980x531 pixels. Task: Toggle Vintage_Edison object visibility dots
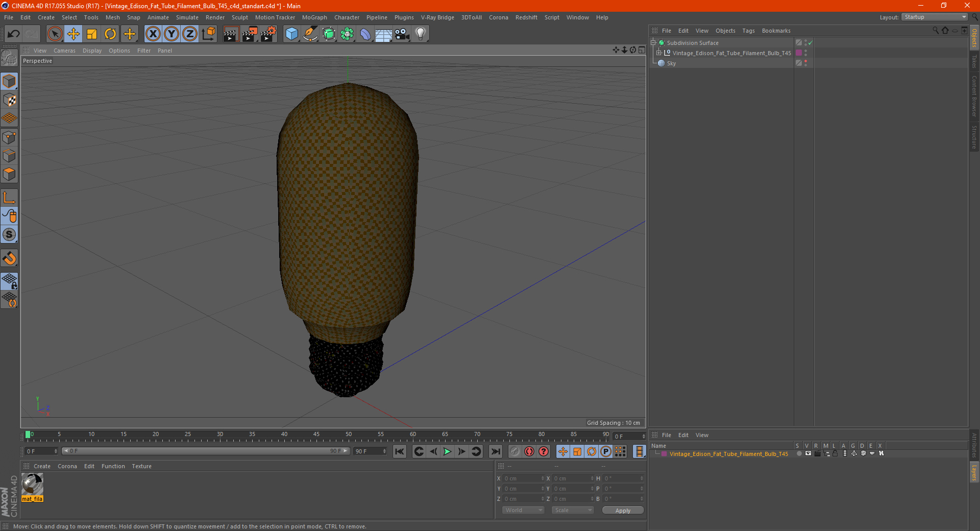805,53
